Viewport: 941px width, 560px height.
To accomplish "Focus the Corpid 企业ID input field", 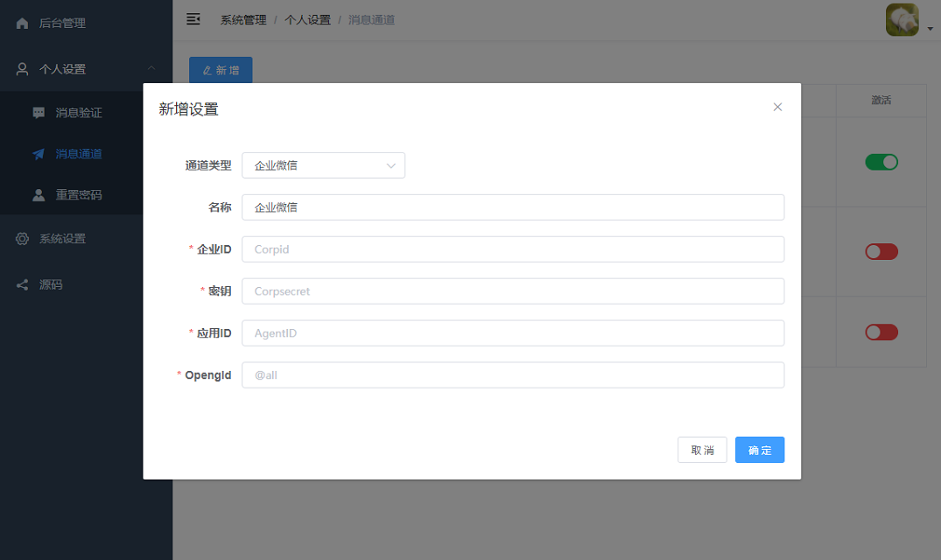I will [512, 249].
